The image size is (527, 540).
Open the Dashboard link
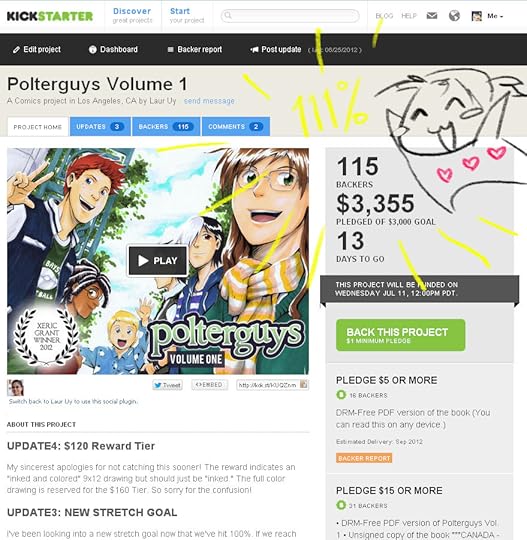(x=113, y=50)
